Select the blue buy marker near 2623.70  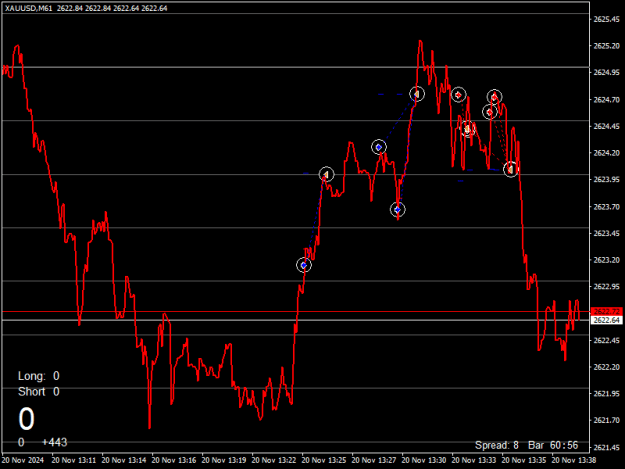(x=397, y=210)
